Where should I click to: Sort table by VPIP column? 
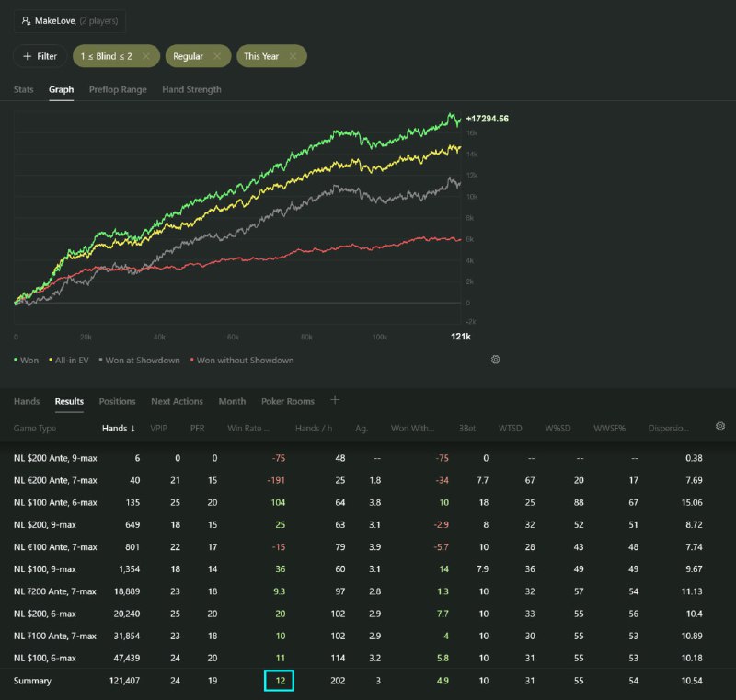point(158,428)
